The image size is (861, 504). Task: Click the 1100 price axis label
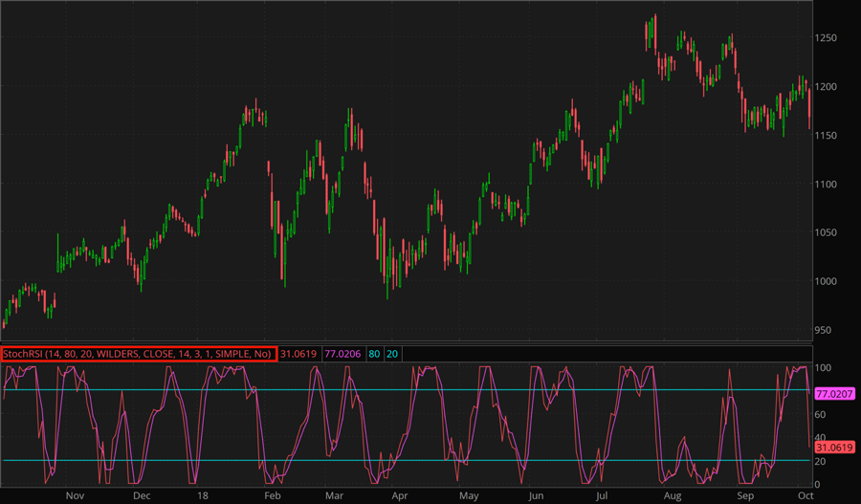click(x=828, y=184)
